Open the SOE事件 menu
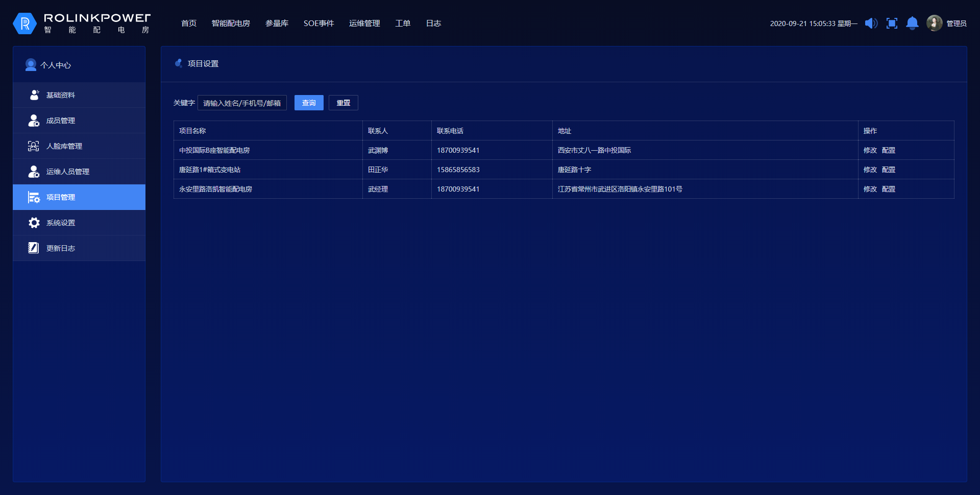Screen dimensions: 980x495 click(318, 23)
